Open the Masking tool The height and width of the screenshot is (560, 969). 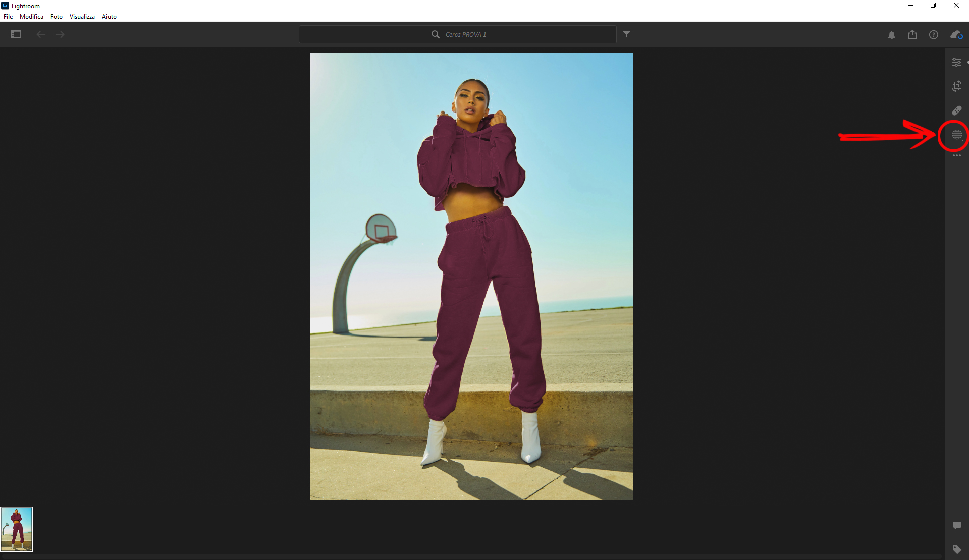(956, 135)
